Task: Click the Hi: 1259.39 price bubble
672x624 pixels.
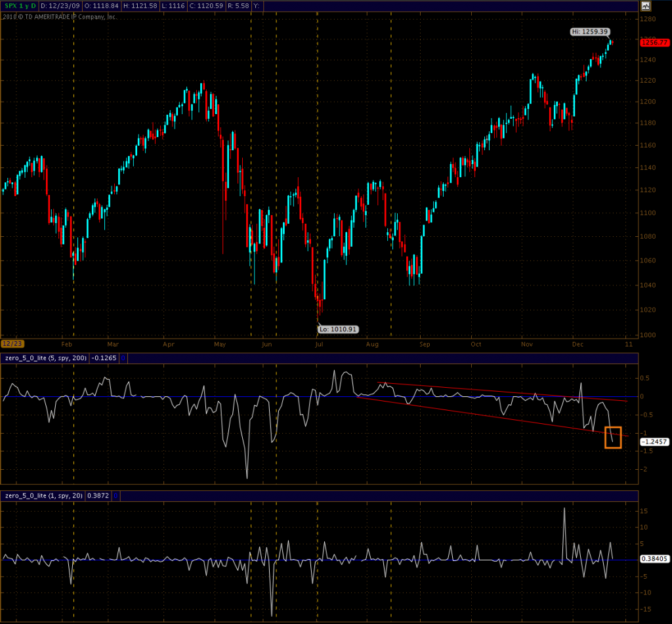Action: click(x=590, y=31)
